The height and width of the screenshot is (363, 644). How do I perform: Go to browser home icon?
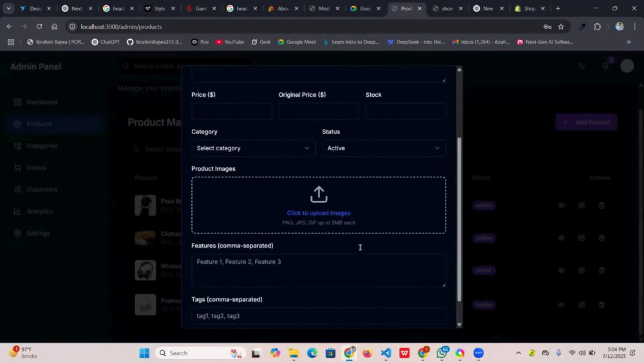click(54, 26)
